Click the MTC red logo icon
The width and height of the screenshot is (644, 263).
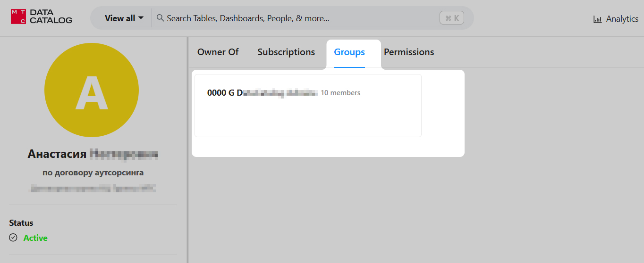click(x=18, y=16)
